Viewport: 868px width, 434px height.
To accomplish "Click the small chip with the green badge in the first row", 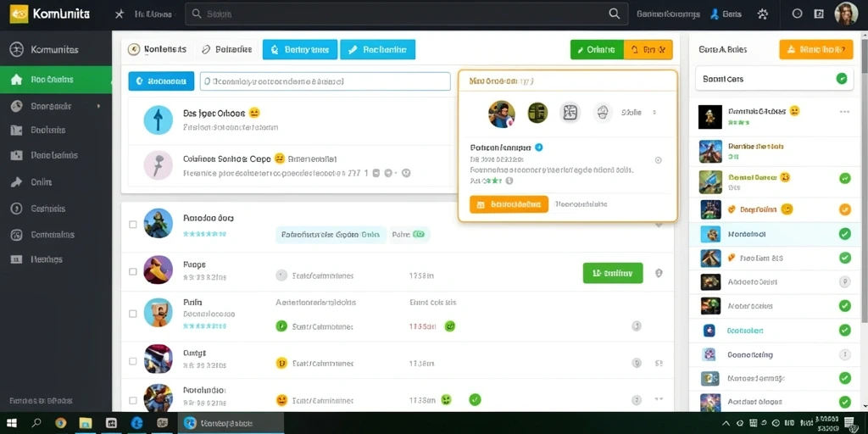I will (409, 235).
